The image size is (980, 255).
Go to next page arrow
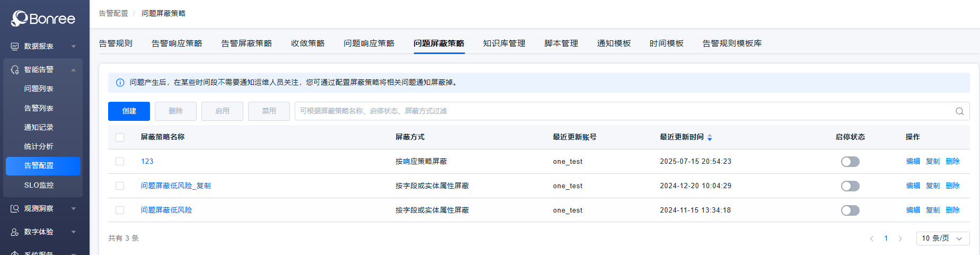pyautogui.click(x=900, y=239)
